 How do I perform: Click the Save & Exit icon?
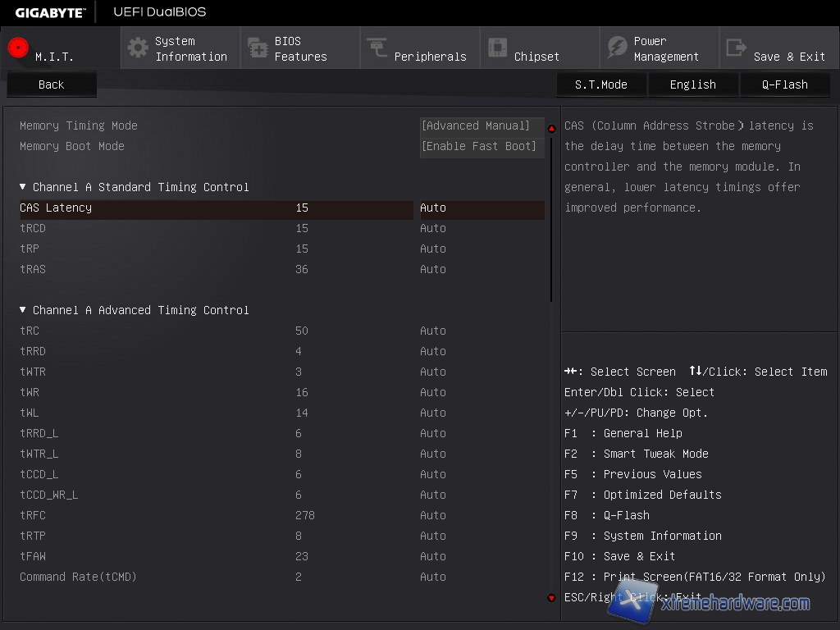(737, 48)
